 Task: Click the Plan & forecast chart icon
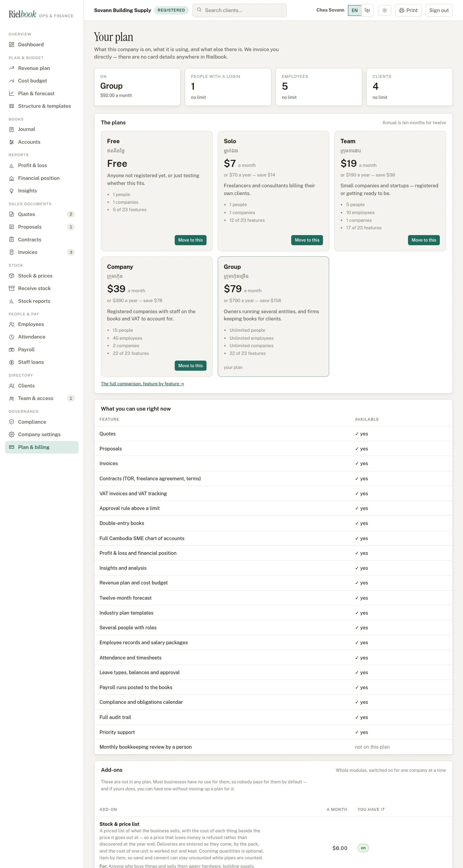click(x=12, y=93)
